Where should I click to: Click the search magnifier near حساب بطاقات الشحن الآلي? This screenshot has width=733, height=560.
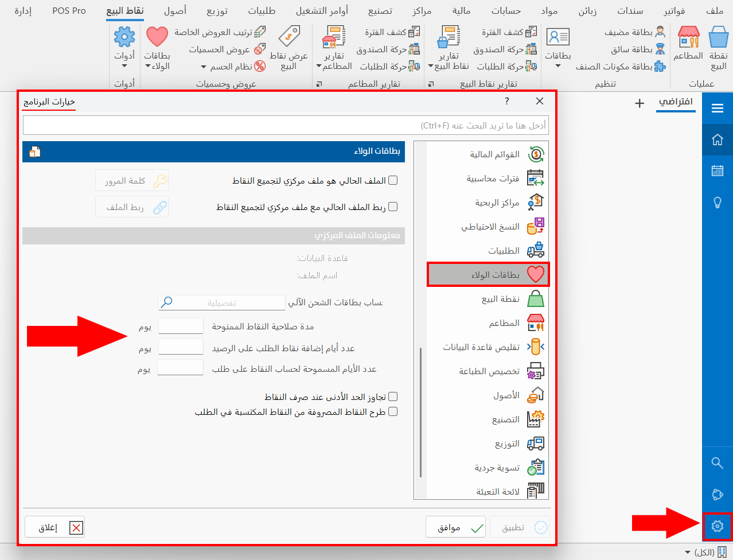tap(166, 302)
